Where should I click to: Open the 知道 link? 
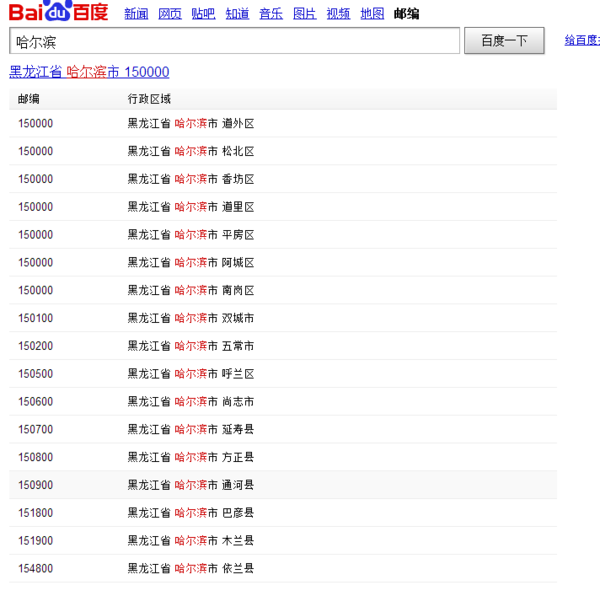(237, 14)
